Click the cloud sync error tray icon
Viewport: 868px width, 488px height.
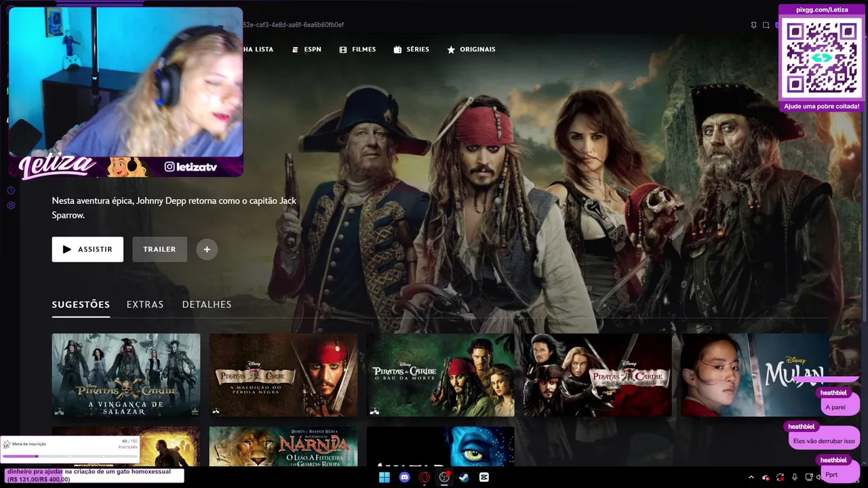766,477
